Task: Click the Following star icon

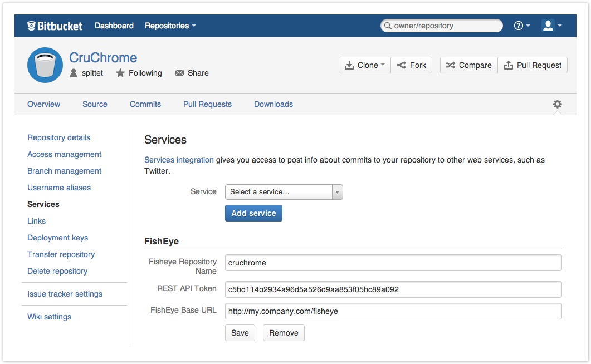Action: tap(120, 73)
